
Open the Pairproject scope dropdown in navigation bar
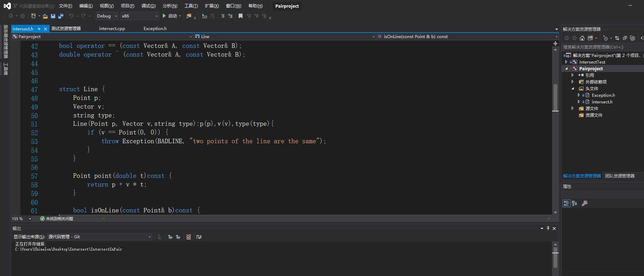point(102,36)
